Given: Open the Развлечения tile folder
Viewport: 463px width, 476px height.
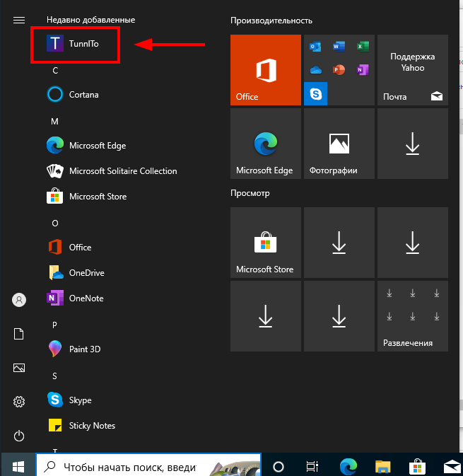Looking at the screenshot, I should pyautogui.click(x=412, y=316).
